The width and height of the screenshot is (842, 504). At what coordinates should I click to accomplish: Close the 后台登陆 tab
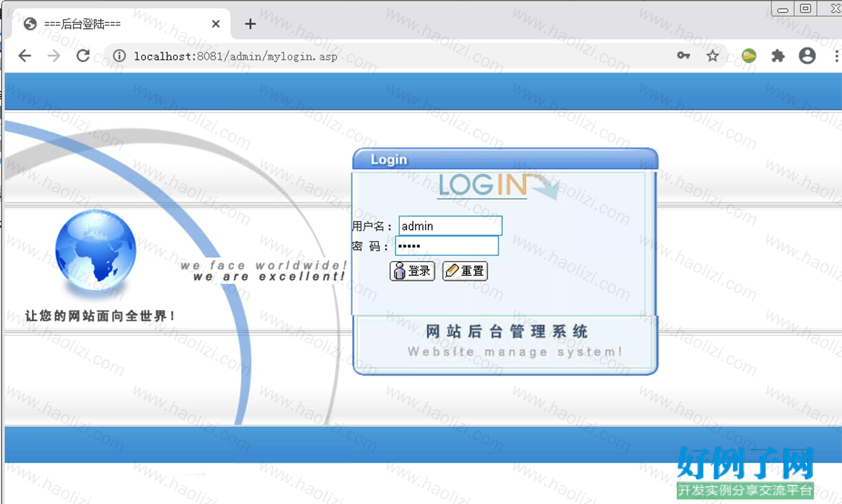pyautogui.click(x=216, y=24)
